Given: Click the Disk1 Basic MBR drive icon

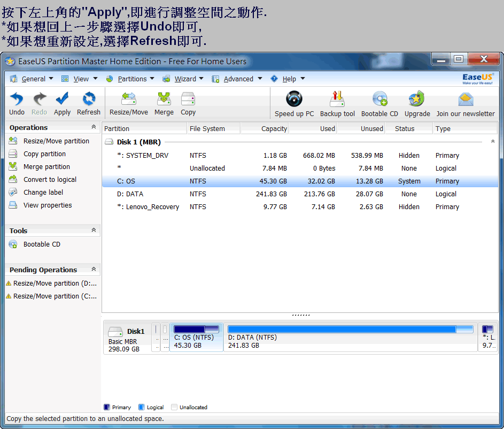Looking at the screenshot, I should (115, 331).
